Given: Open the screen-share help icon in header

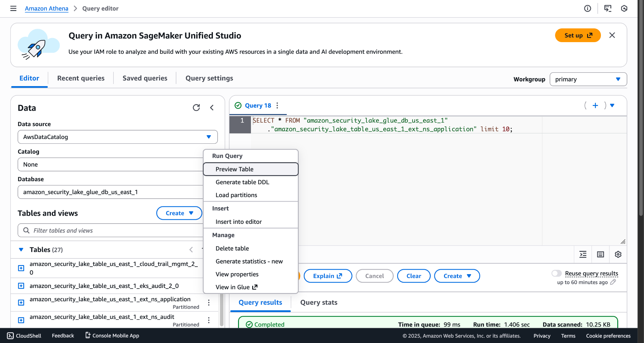Looking at the screenshot, I should tap(608, 8).
